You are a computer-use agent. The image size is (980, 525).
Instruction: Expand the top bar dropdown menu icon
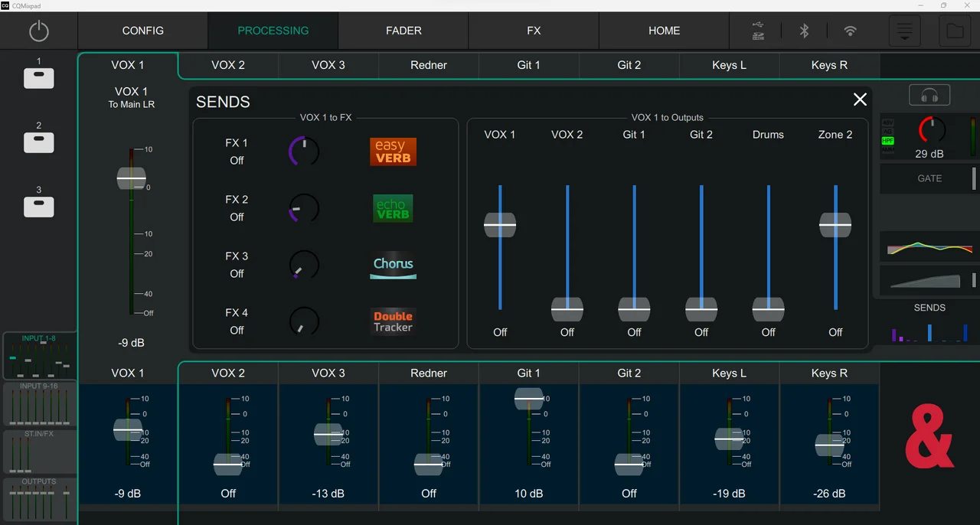[904, 31]
